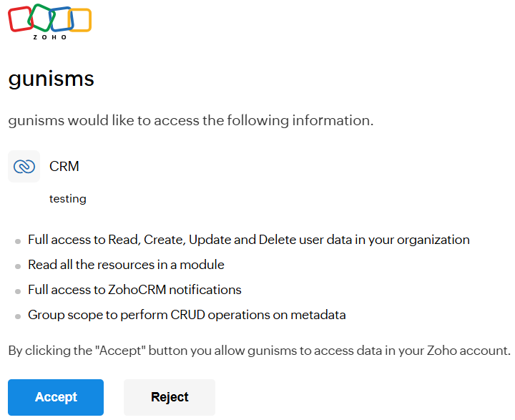The height and width of the screenshot is (420, 515).
Task: Click 'Read all the resources in a module'
Action: click(126, 265)
